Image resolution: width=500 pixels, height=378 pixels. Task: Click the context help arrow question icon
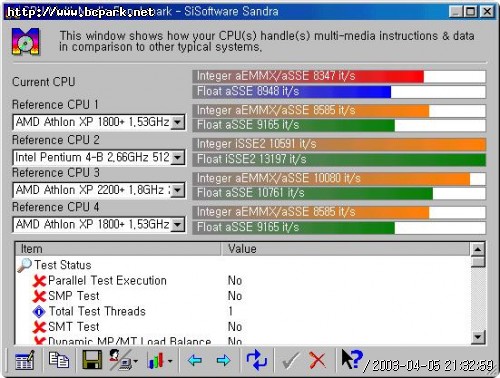point(352,359)
